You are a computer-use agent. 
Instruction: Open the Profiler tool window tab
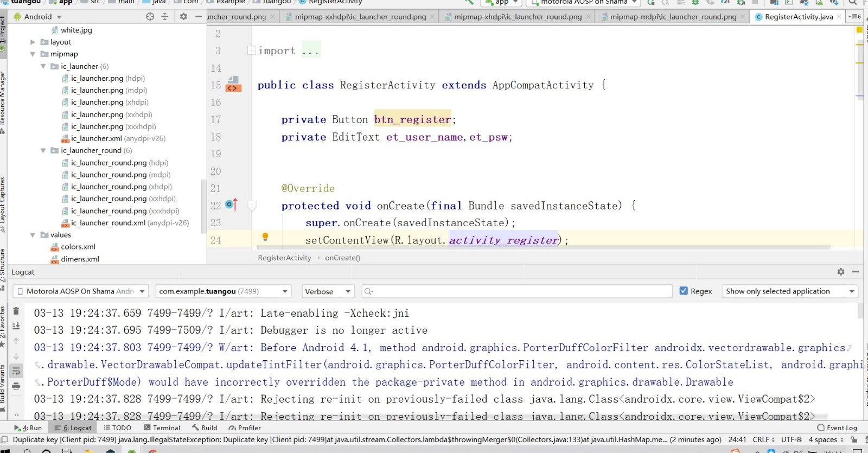(245, 428)
